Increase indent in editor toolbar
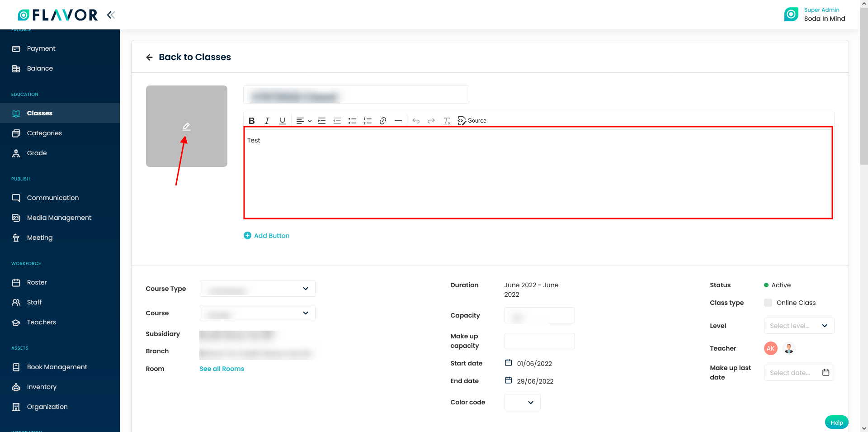 tap(322, 121)
